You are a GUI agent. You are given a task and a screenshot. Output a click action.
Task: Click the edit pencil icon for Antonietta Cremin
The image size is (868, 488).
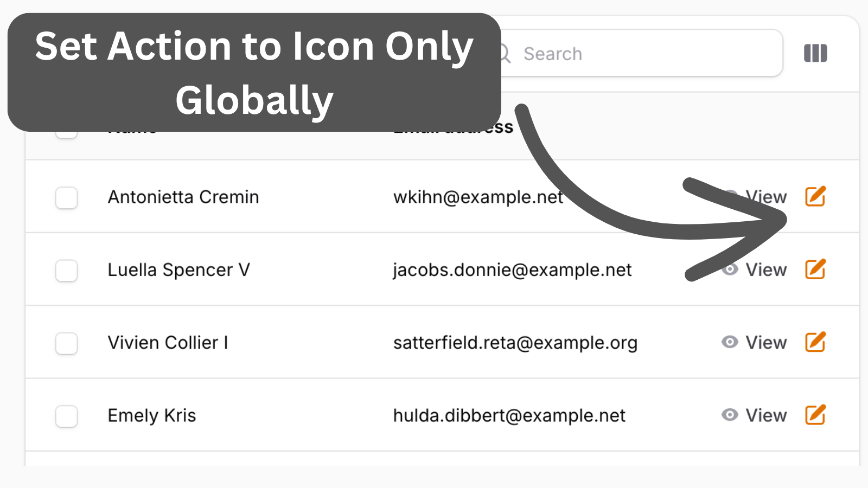[x=815, y=197]
